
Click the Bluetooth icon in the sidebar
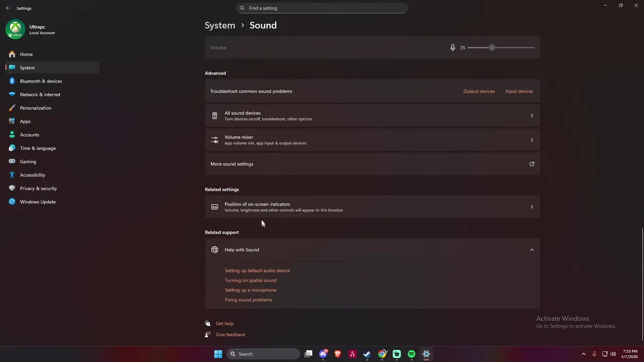click(x=12, y=81)
